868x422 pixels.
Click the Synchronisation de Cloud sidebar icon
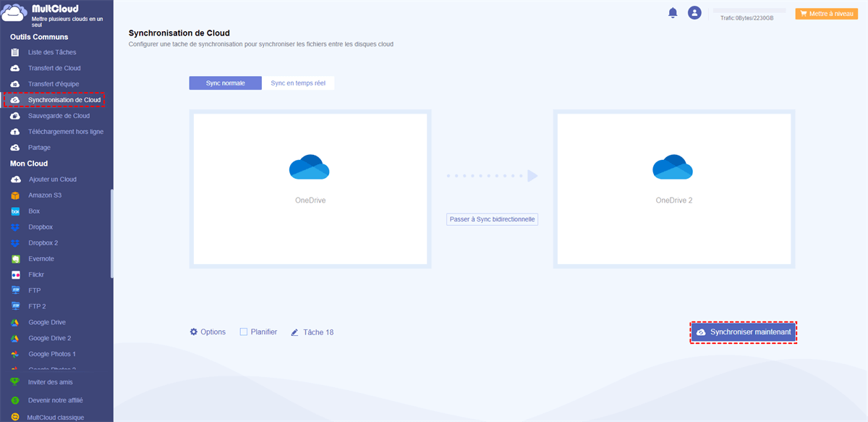pos(15,100)
